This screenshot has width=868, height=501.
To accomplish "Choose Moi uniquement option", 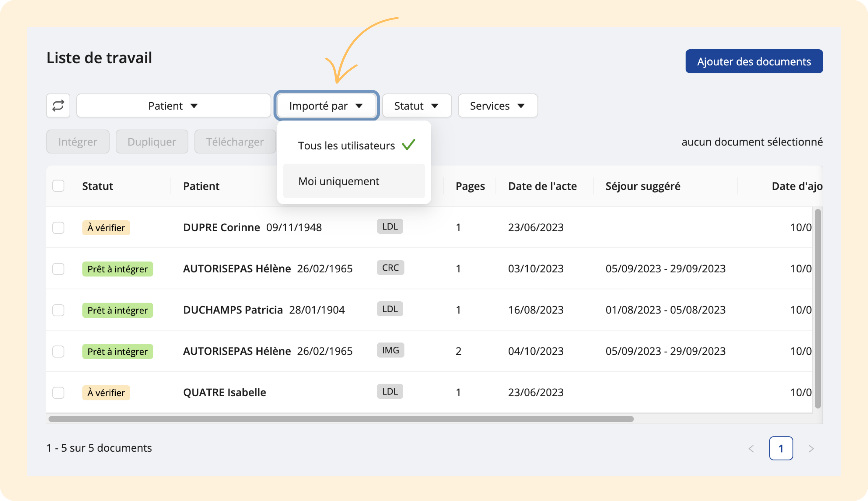I will pos(354,181).
